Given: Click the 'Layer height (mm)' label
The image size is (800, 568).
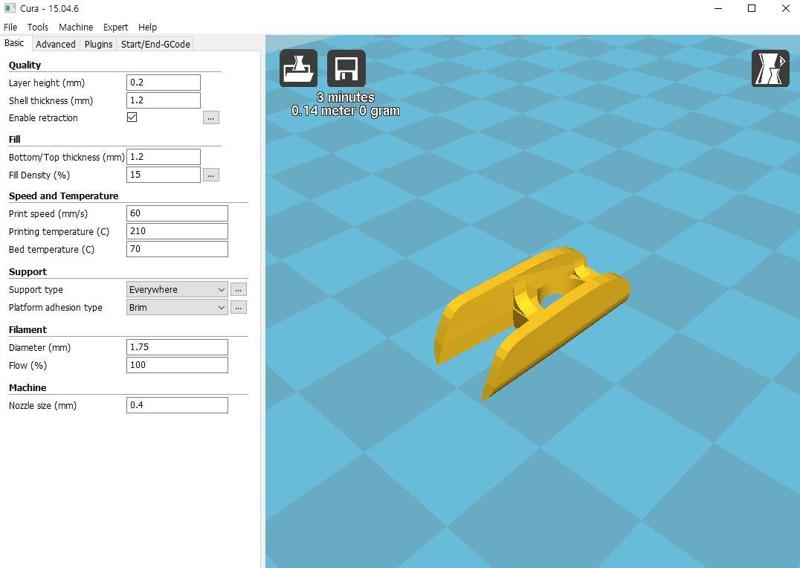Looking at the screenshot, I should point(46,83).
